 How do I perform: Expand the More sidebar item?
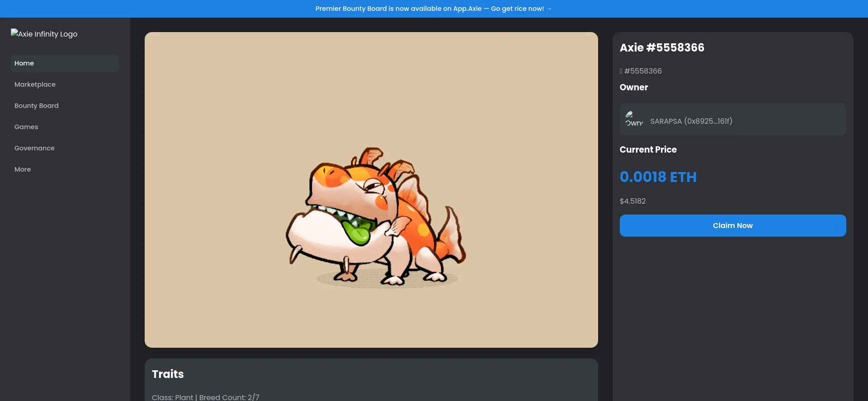click(x=65, y=169)
